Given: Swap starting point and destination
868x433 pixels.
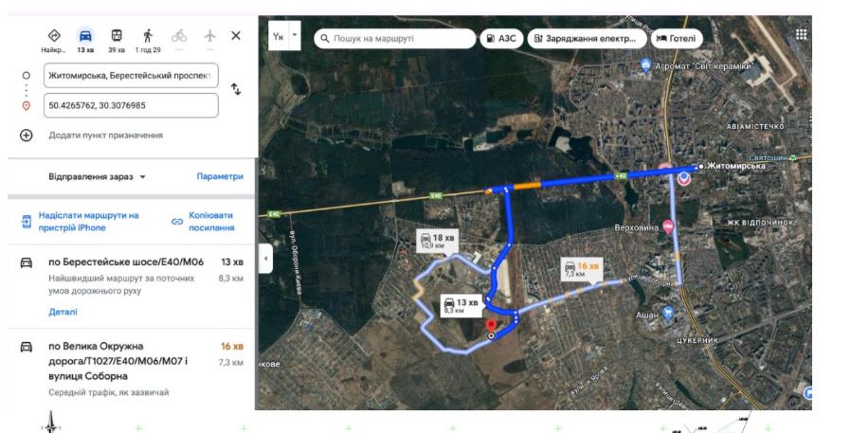Looking at the screenshot, I should 236,89.
